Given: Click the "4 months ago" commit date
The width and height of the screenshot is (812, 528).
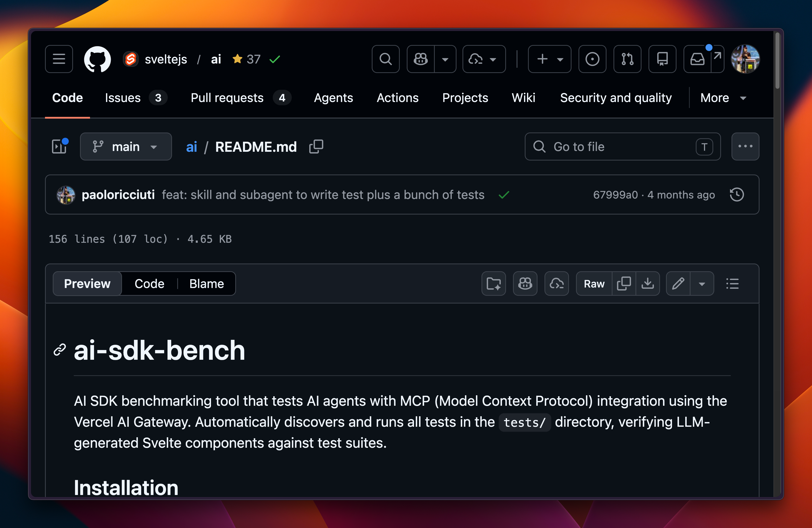Looking at the screenshot, I should [x=681, y=195].
